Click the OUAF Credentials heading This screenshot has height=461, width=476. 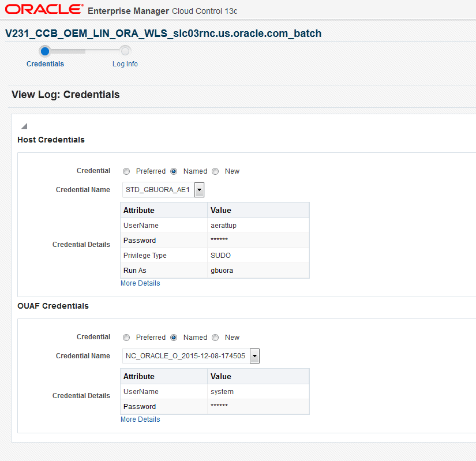click(53, 306)
